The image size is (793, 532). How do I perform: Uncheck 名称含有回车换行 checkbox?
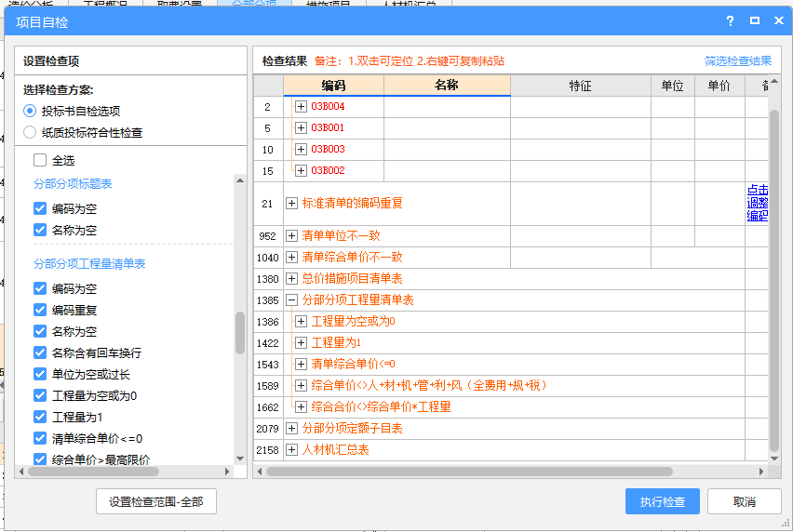40,352
